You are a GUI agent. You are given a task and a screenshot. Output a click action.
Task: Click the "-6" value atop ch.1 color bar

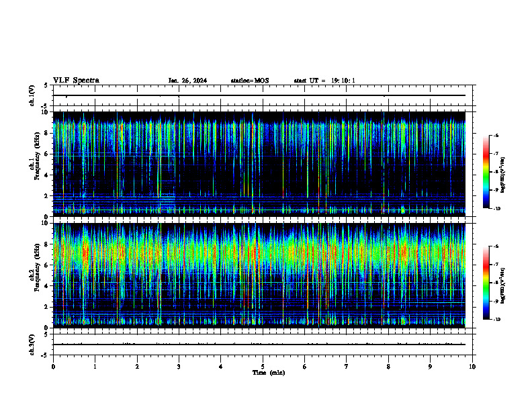496,136
